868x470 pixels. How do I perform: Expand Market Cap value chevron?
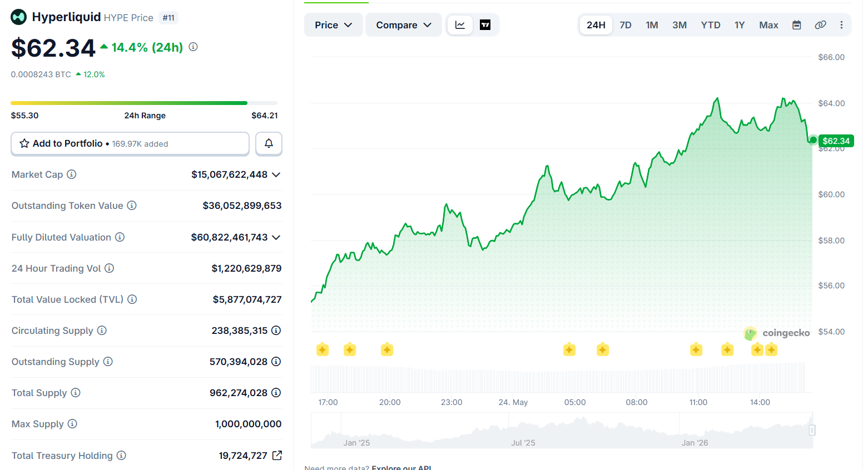[276, 174]
